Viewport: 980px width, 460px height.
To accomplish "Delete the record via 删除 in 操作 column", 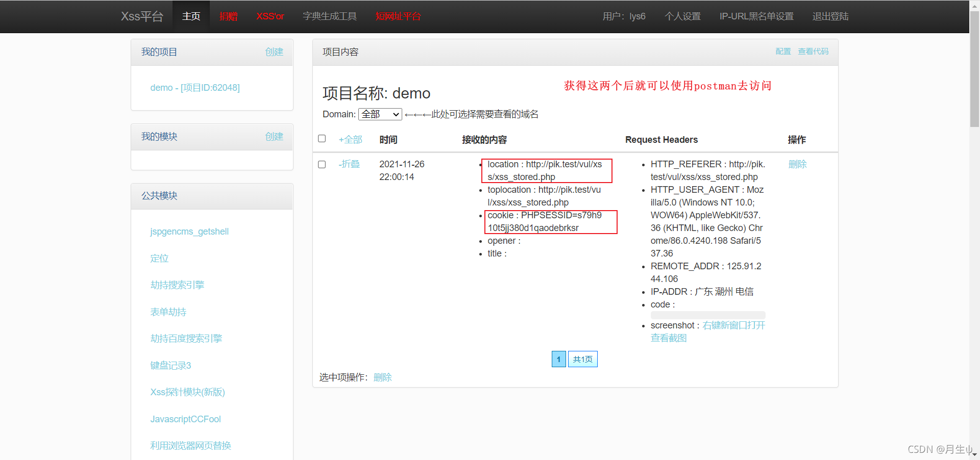I will pyautogui.click(x=797, y=164).
